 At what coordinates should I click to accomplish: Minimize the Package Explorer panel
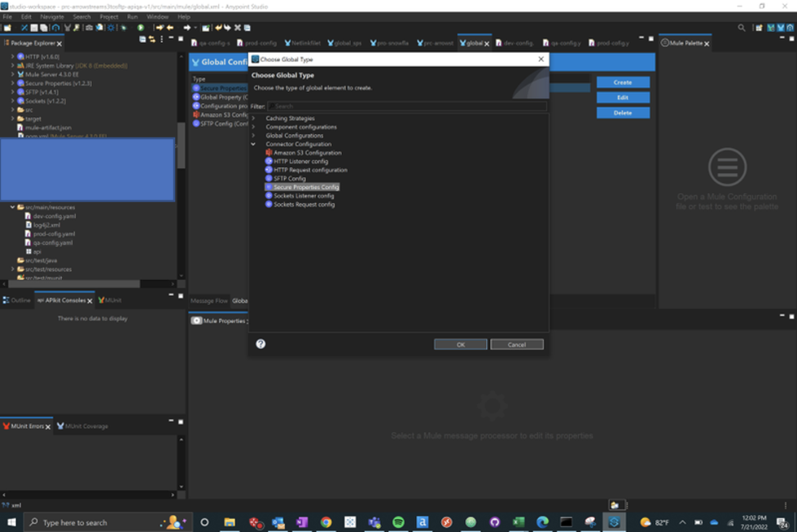(171, 38)
